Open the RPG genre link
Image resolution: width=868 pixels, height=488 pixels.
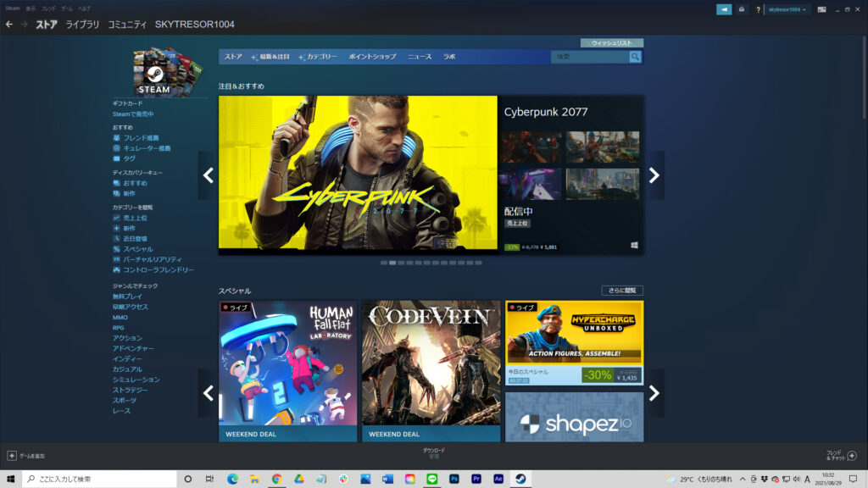click(x=118, y=328)
